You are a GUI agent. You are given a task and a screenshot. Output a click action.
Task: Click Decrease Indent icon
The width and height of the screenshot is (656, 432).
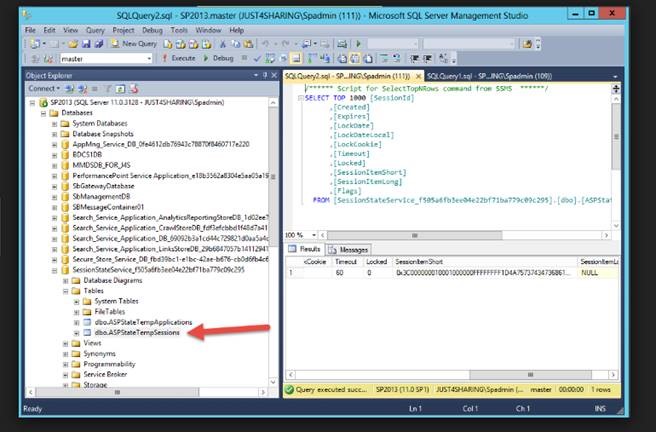(415, 59)
